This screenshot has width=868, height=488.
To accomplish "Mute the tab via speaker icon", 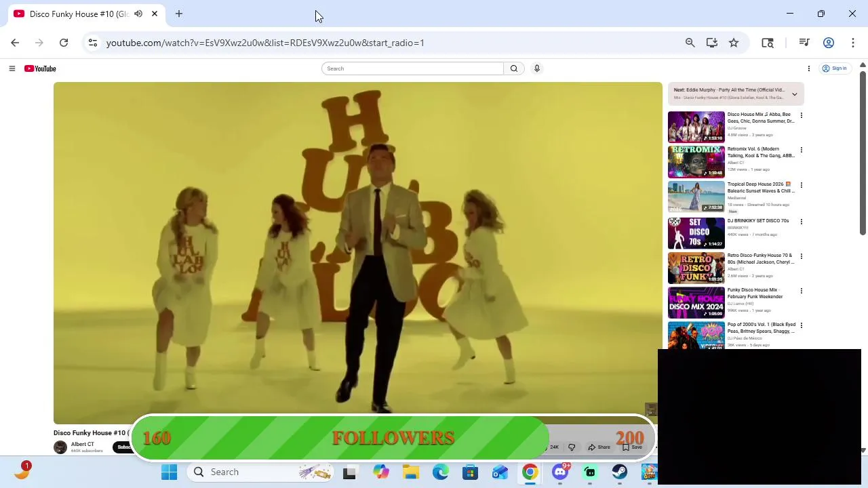I will pyautogui.click(x=138, y=14).
